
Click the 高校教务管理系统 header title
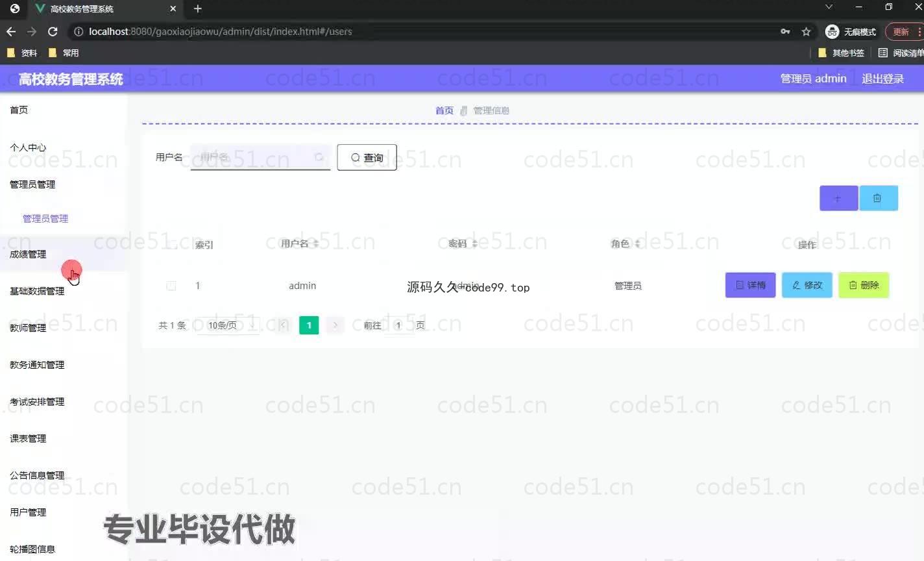pyautogui.click(x=71, y=79)
